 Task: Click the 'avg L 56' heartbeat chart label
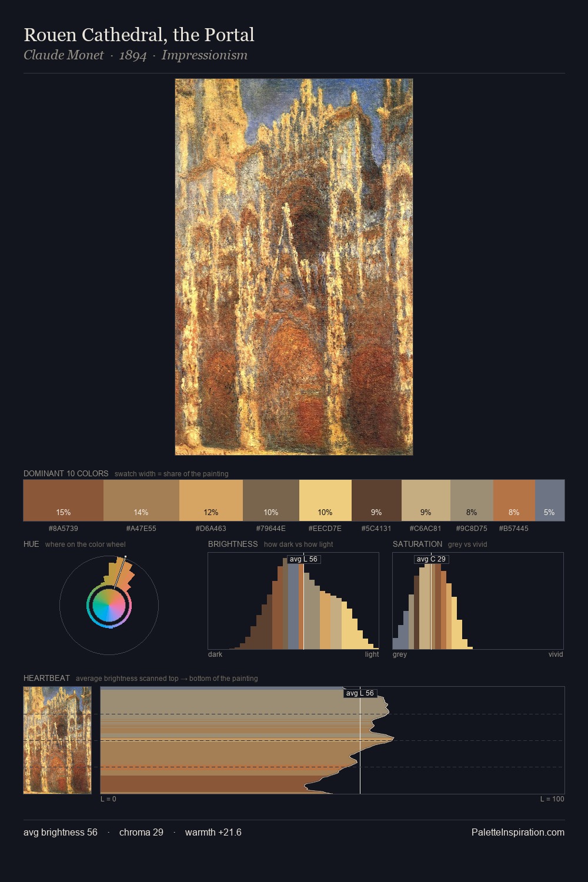pos(360,693)
